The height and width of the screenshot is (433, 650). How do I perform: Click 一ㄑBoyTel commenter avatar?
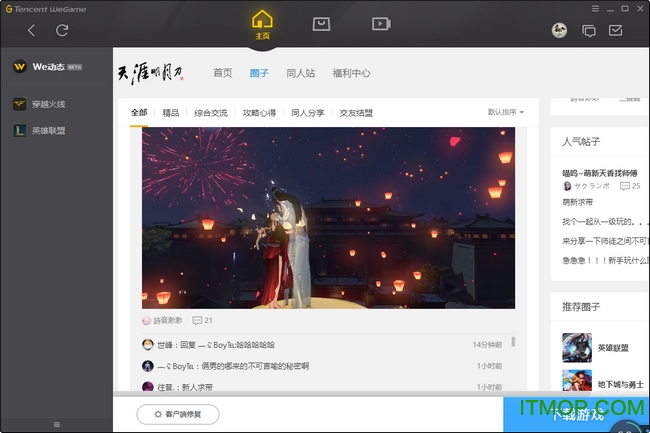click(x=148, y=366)
